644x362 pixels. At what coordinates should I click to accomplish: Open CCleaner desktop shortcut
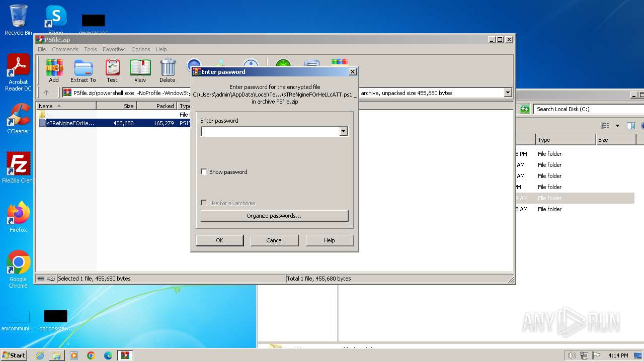click(x=18, y=119)
